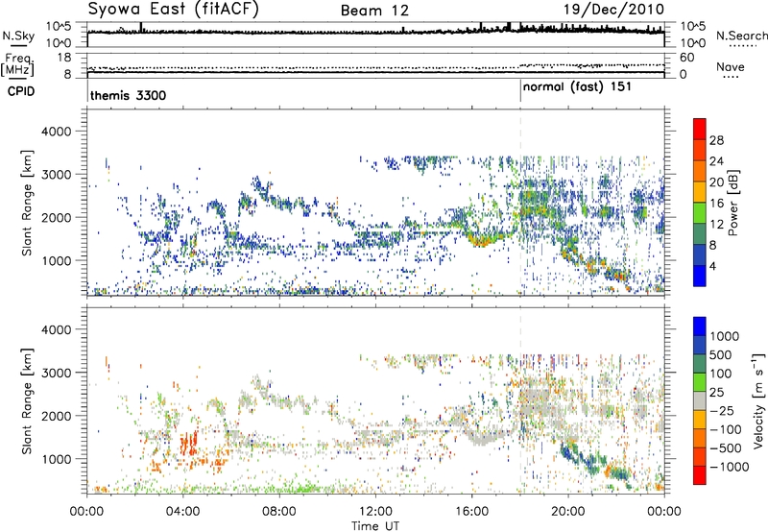The height and width of the screenshot is (532, 768).
Task: Click the 'Power [dB]' colorbar label
Action: coord(732,203)
